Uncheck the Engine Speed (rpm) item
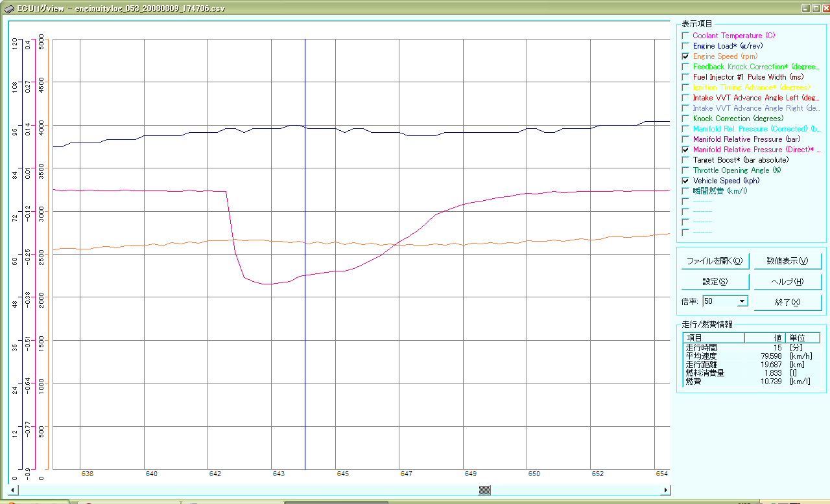 pyautogui.click(x=685, y=56)
